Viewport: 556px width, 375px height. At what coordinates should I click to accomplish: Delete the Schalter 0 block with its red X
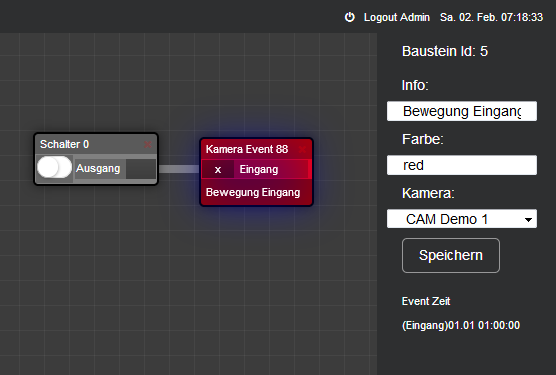(148, 144)
